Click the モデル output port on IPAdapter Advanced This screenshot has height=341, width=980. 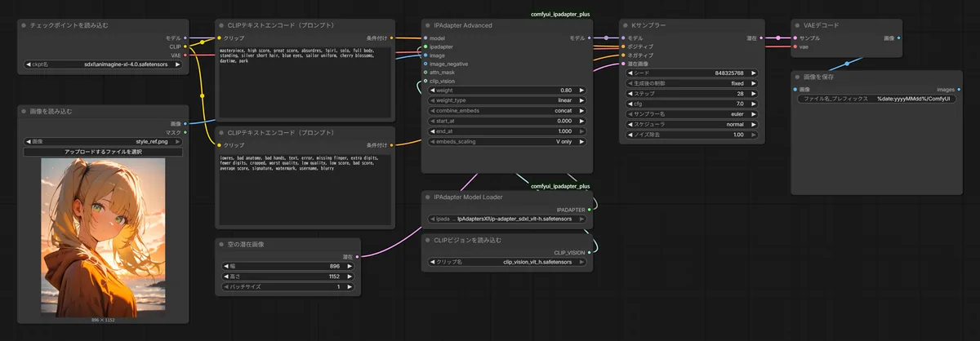(590, 38)
